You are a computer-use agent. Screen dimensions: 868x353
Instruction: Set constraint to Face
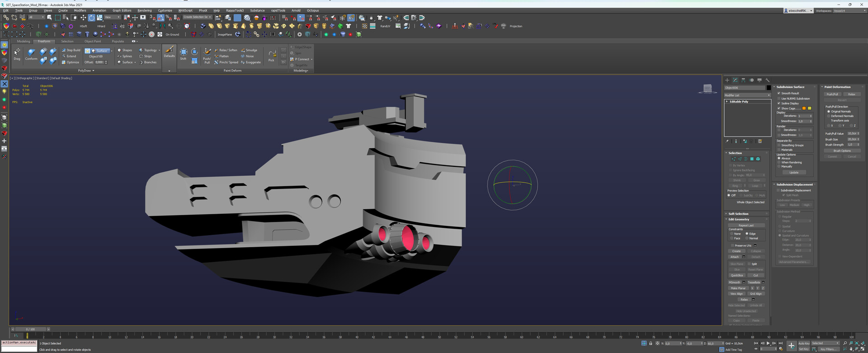[731, 238]
